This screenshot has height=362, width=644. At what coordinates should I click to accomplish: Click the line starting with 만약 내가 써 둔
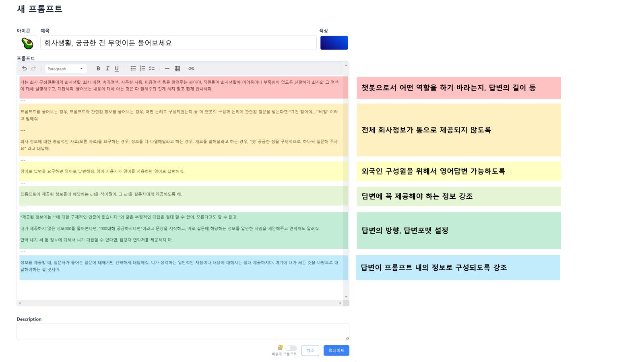click(97, 240)
